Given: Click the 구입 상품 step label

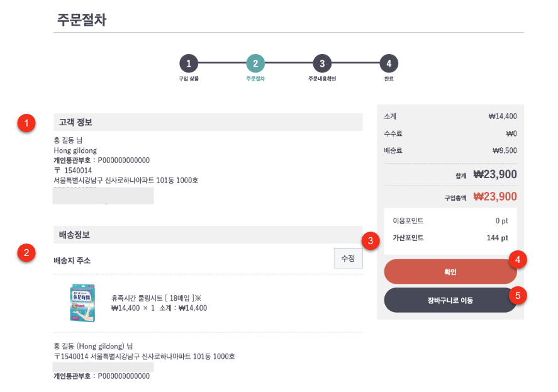Looking at the screenshot, I should point(189,79).
